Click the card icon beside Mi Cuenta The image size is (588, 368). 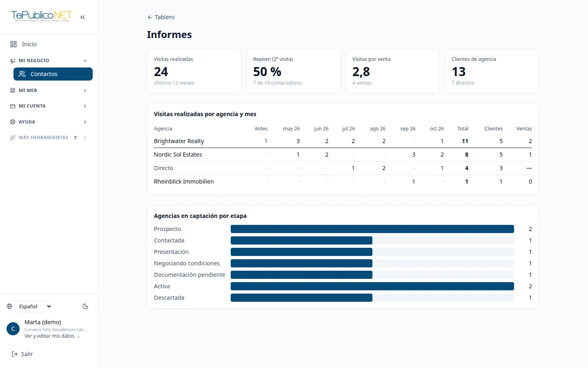click(13, 106)
